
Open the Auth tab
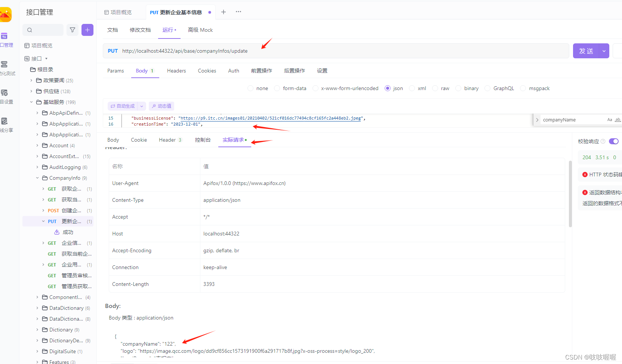pos(234,71)
